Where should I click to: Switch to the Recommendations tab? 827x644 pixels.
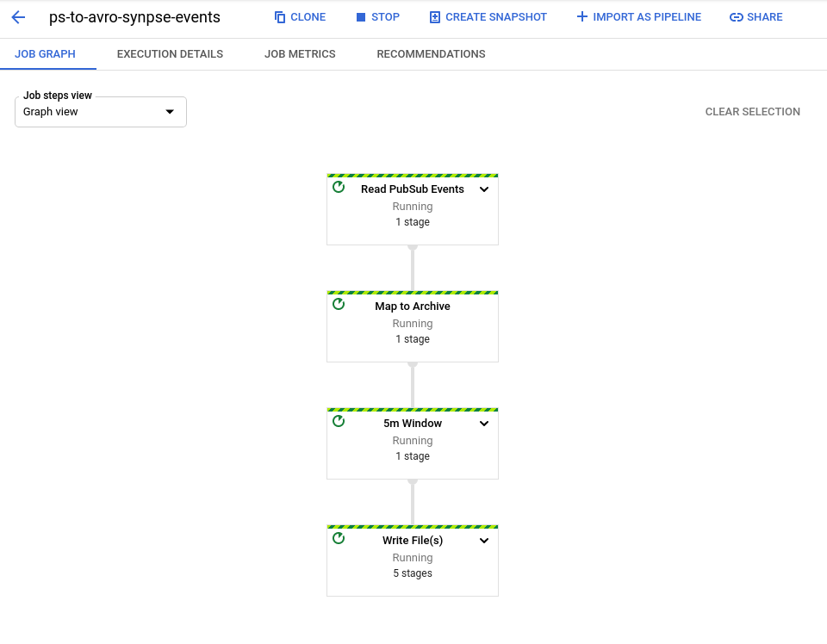click(431, 53)
